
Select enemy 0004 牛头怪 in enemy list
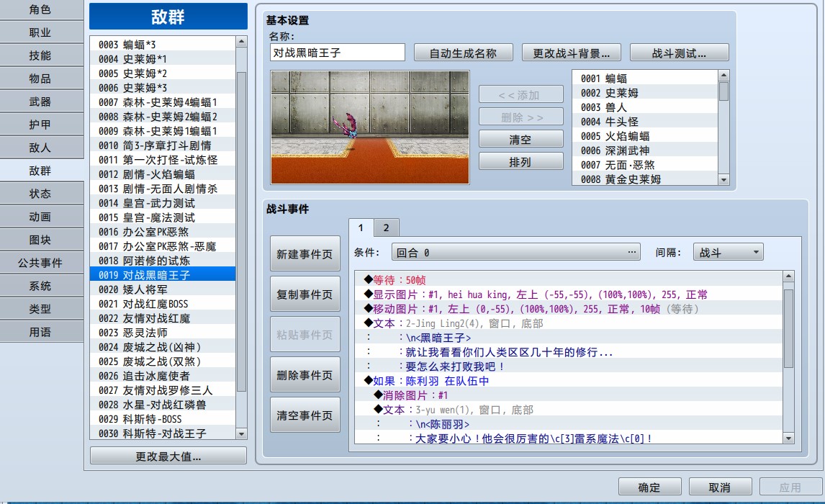click(645, 122)
